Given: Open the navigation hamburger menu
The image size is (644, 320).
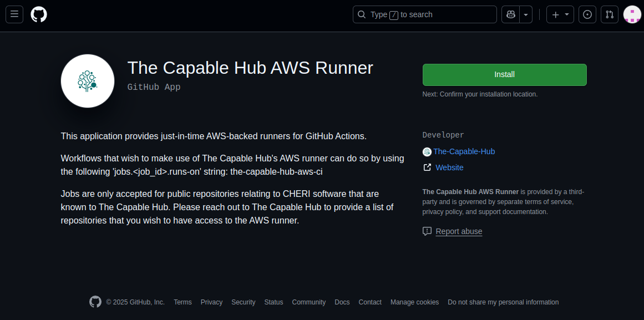Looking at the screenshot, I should point(14,14).
